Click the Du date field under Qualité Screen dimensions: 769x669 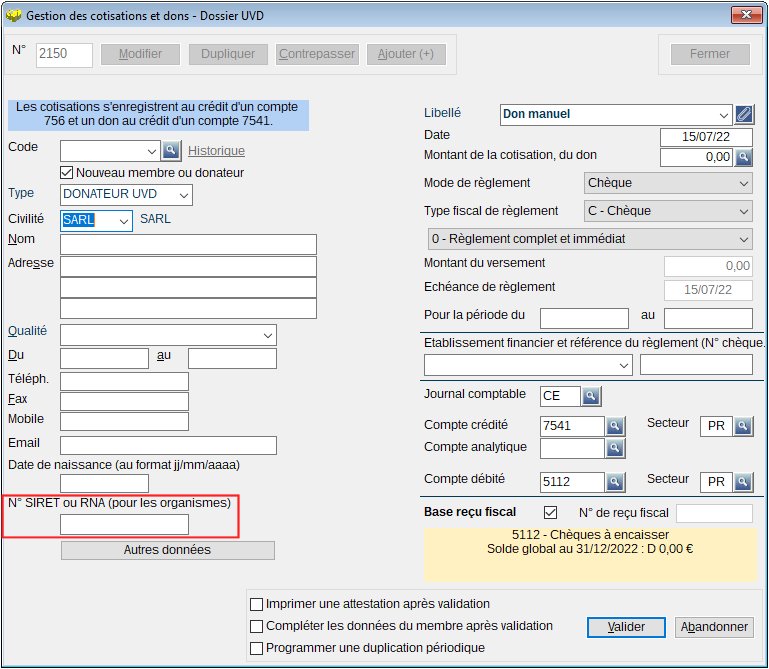pos(104,359)
